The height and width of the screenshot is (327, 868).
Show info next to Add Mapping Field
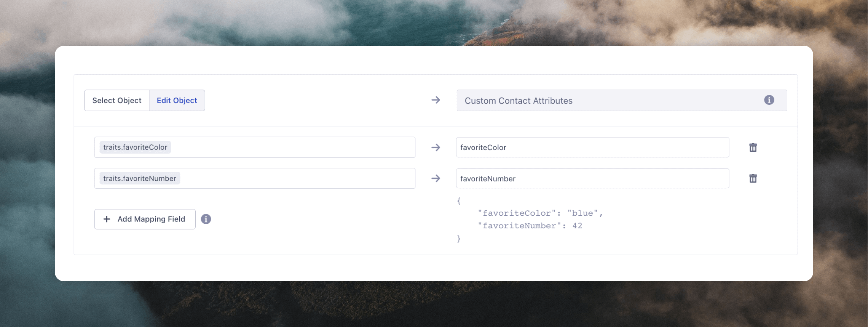point(206,219)
